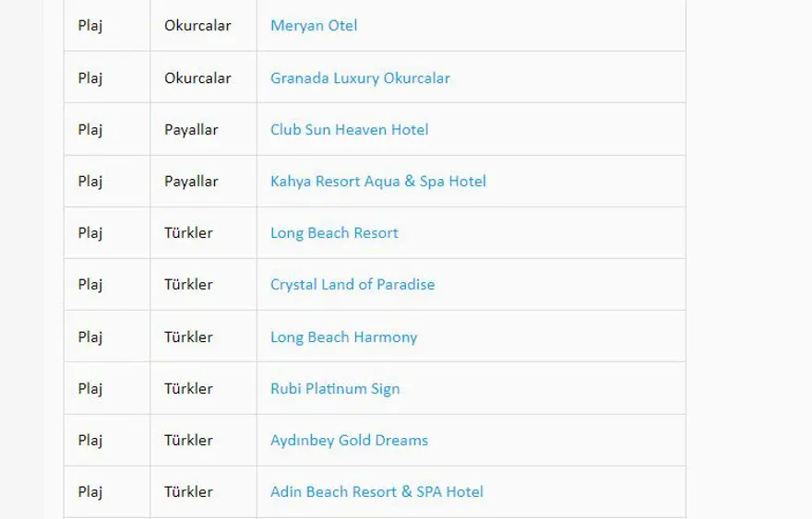Select Plaj cell in Aydınbey Gold Dreams row
This screenshot has width=812, height=519.
click(x=90, y=441)
